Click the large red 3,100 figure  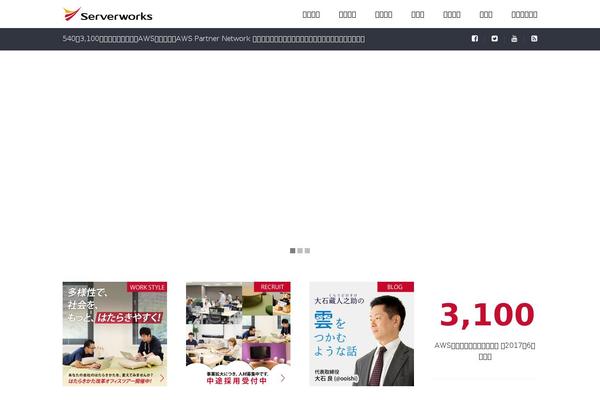487,314
